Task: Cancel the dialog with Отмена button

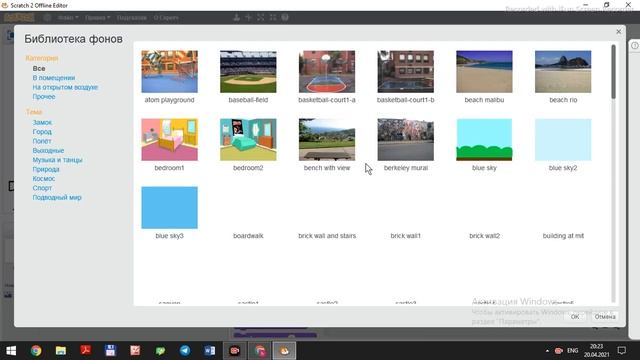Action: pos(604,317)
